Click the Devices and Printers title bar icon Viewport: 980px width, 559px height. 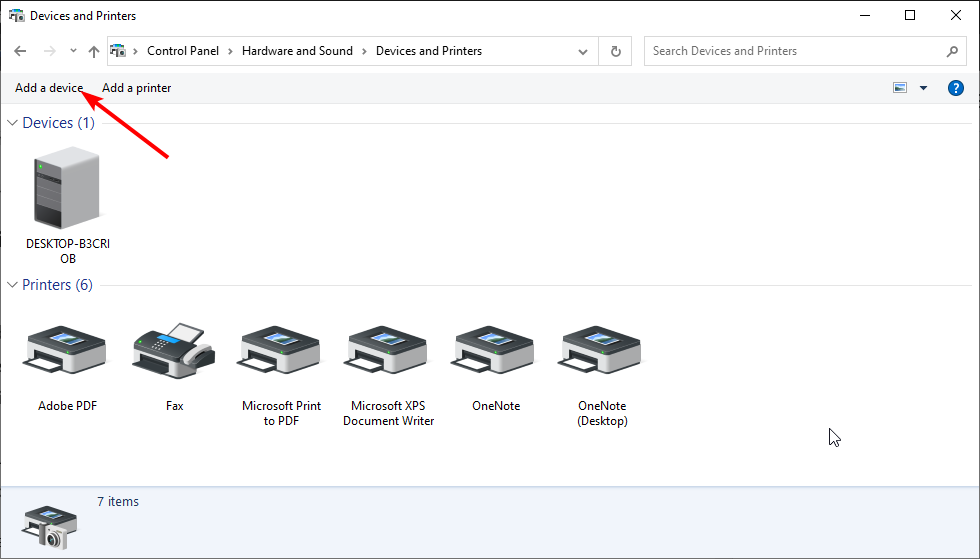[17, 16]
